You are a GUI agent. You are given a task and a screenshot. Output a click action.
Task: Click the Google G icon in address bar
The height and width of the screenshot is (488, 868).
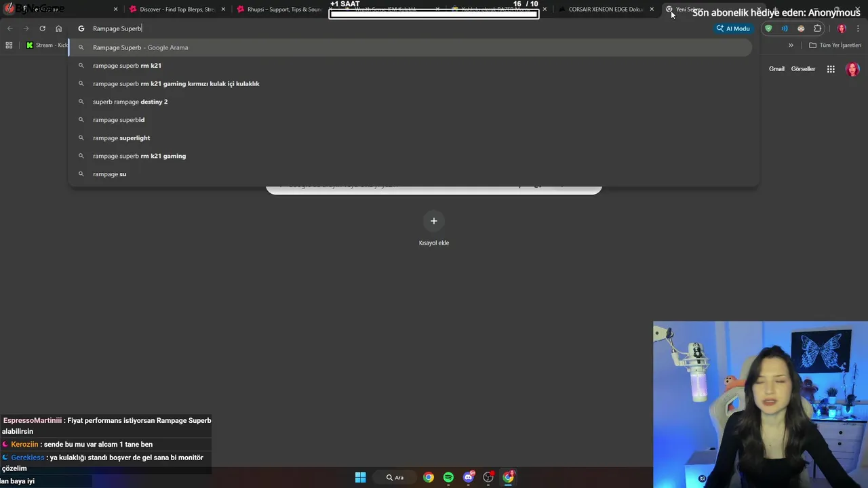[x=81, y=28]
